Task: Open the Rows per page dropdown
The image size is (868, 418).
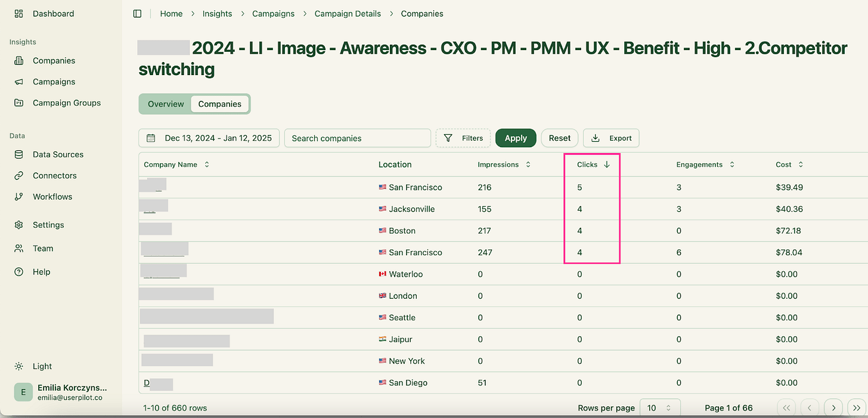Action: click(659, 408)
